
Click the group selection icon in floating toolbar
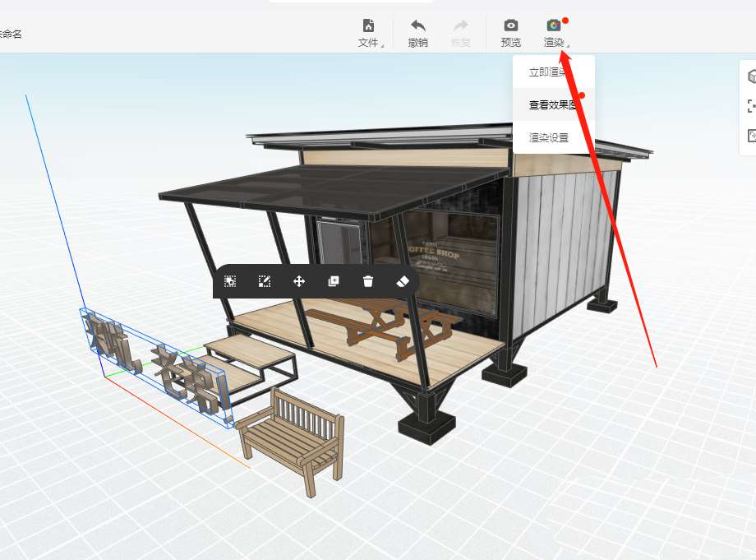(230, 281)
